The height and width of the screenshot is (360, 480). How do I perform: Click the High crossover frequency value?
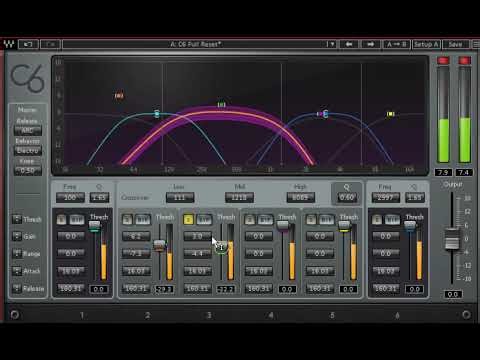300,198
